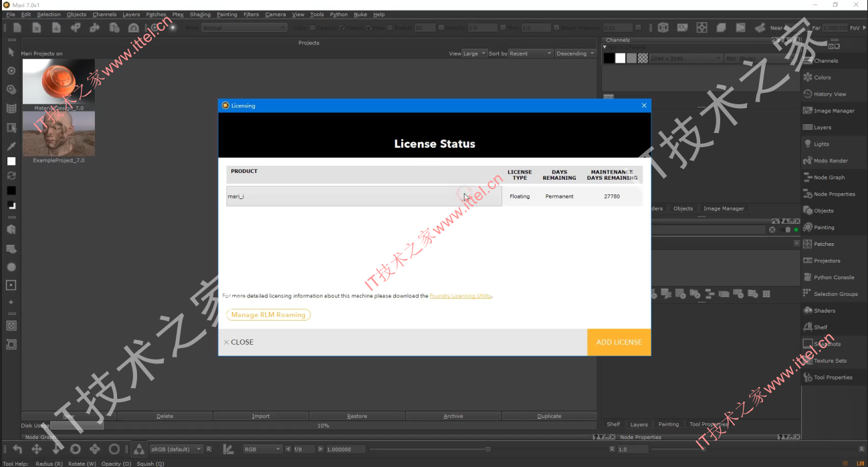
Task: Click the Radius value input field
Action: tap(425, 27)
